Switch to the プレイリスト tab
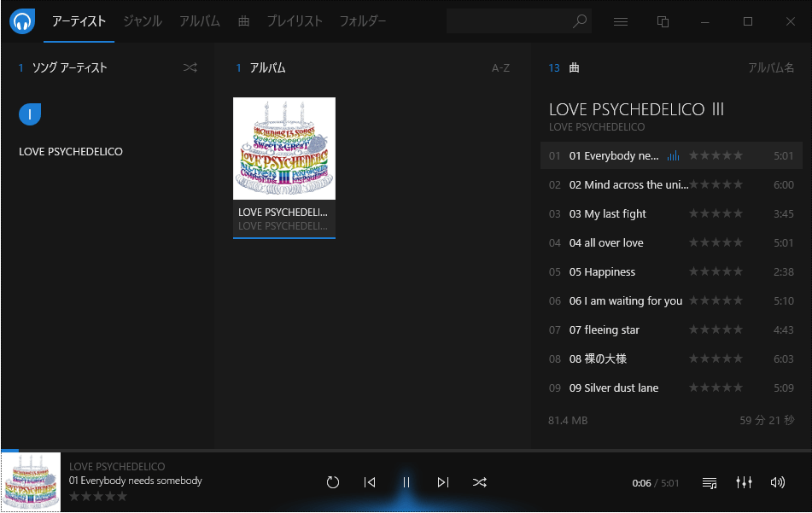Image resolution: width=812 pixels, height=513 pixels. pyautogui.click(x=295, y=21)
